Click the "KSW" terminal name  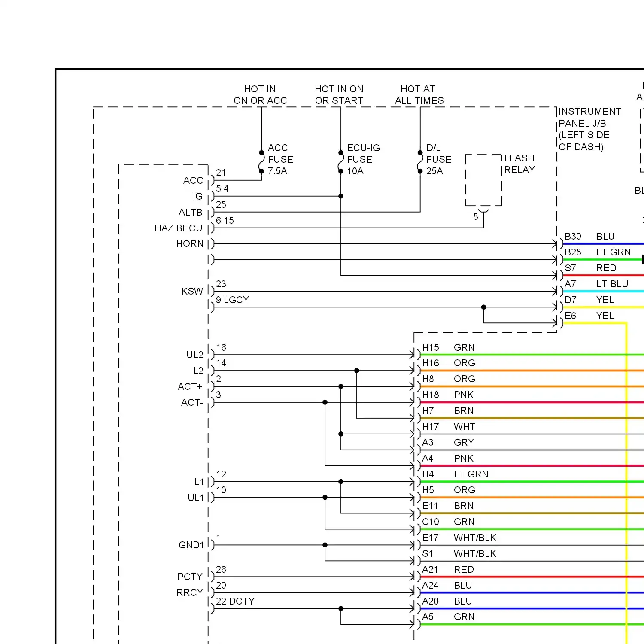(x=192, y=291)
